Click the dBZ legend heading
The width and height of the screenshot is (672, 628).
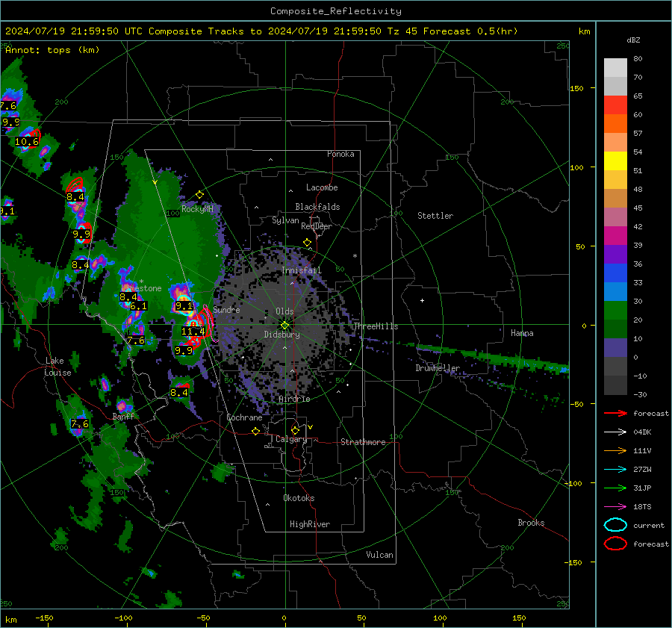coord(633,40)
